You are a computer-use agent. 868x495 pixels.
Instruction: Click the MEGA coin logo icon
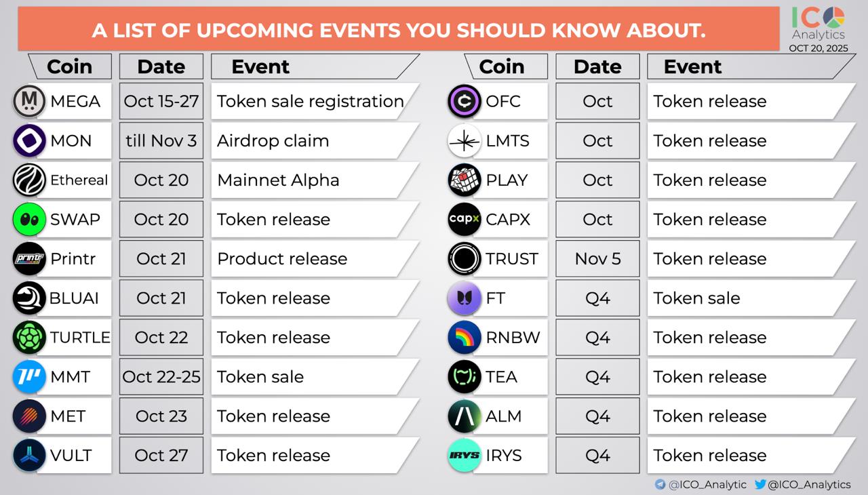tap(29, 102)
